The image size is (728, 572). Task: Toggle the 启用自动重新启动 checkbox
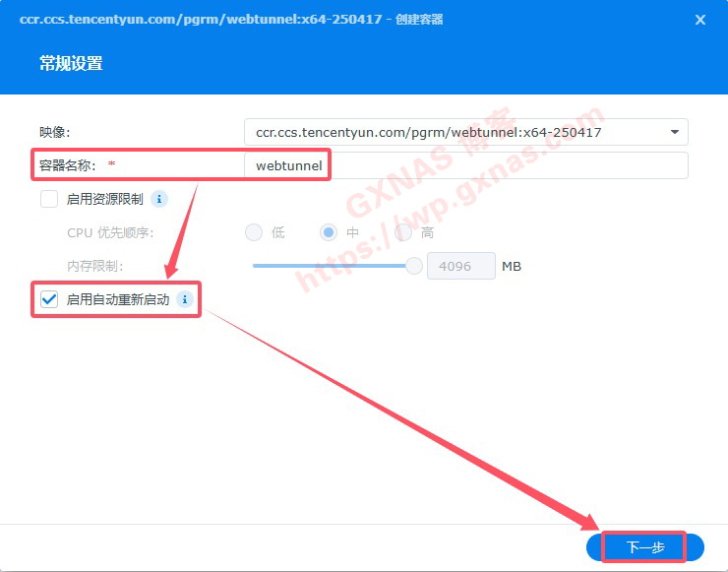click(49, 299)
